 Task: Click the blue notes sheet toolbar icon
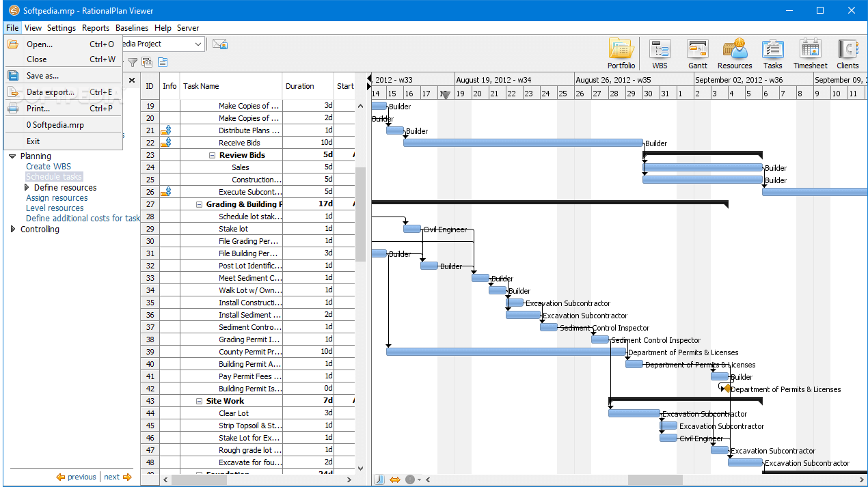pyautogui.click(x=163, y=62)
